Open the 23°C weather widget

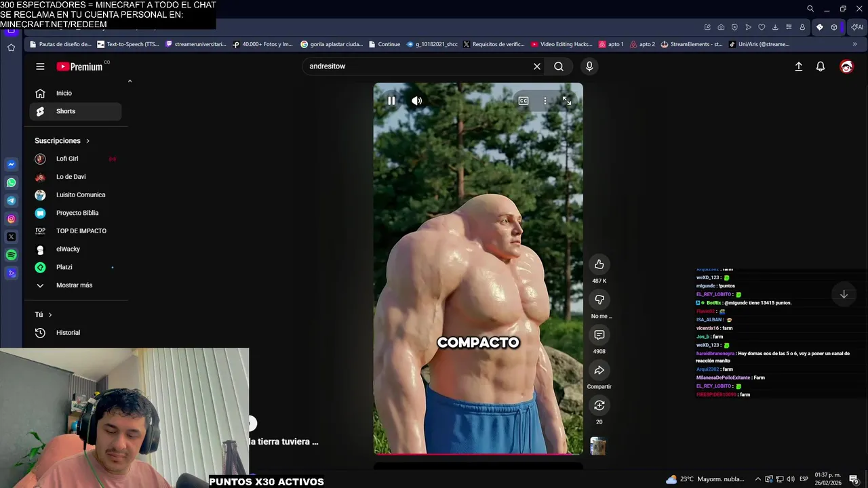click(705, 479)
